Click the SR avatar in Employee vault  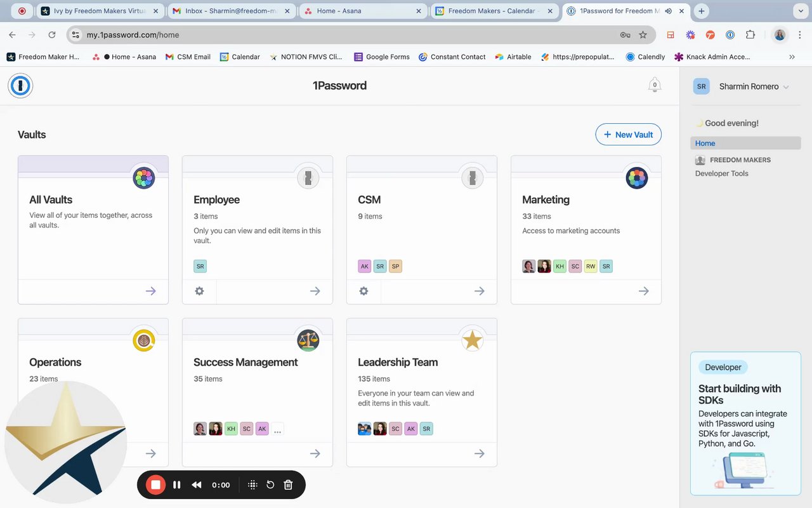[x=200, y=266]
